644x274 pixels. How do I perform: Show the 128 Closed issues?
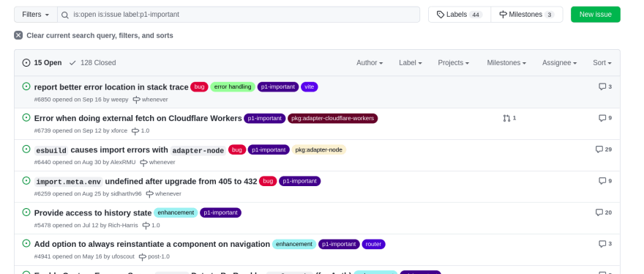coord(92,62)
